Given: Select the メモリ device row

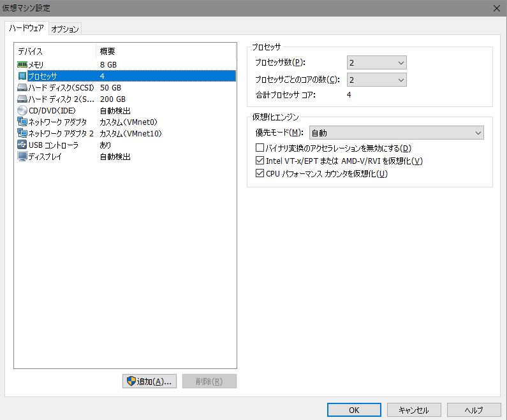Looking at the screenshot, I should (x=126, y=64).
